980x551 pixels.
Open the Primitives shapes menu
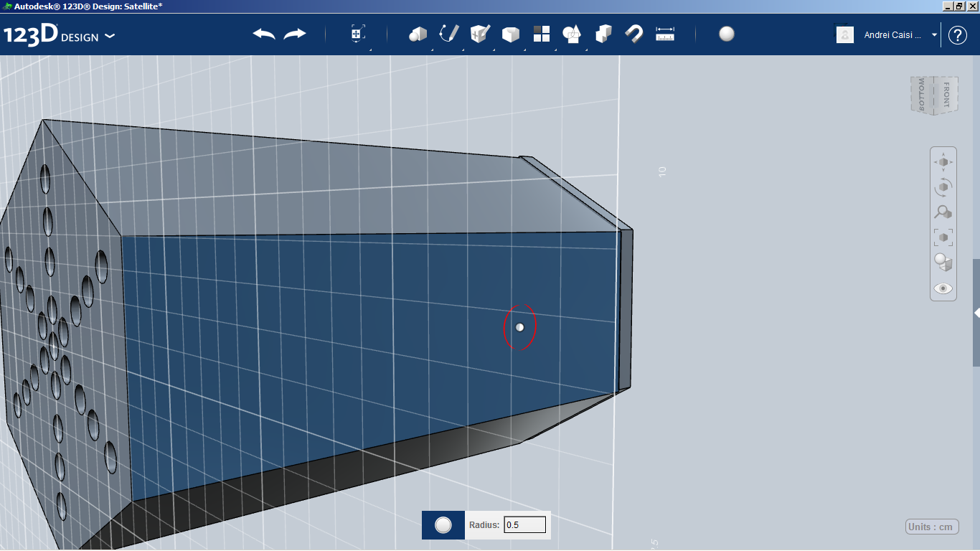click(418, 34)
